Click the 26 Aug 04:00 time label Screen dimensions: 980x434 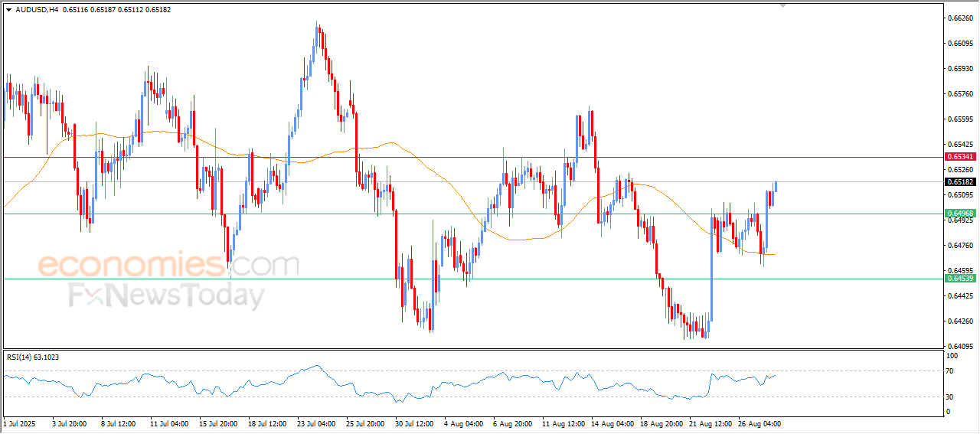pyautogui.click(x=759, y=423)
